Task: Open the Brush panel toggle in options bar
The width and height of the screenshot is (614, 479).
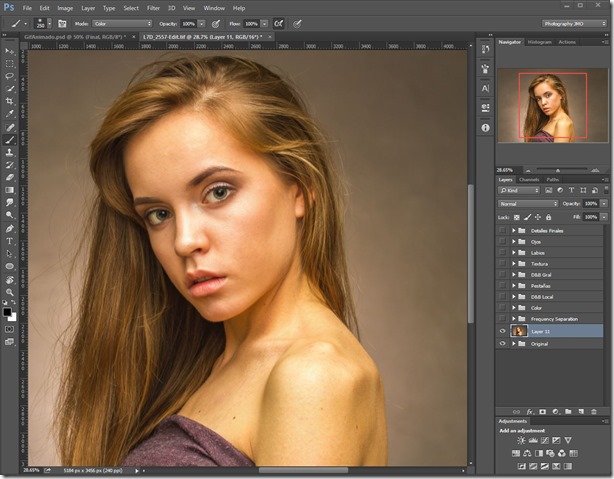Action: (62, 24)
